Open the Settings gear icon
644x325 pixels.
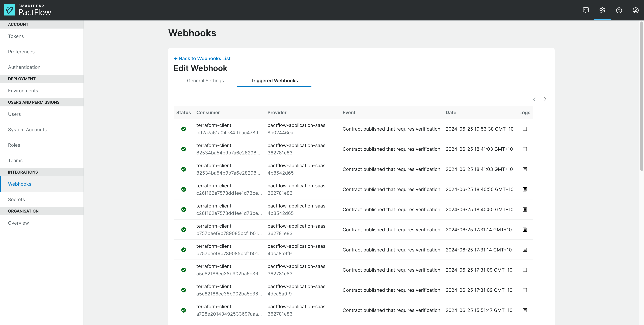point(603,10)
